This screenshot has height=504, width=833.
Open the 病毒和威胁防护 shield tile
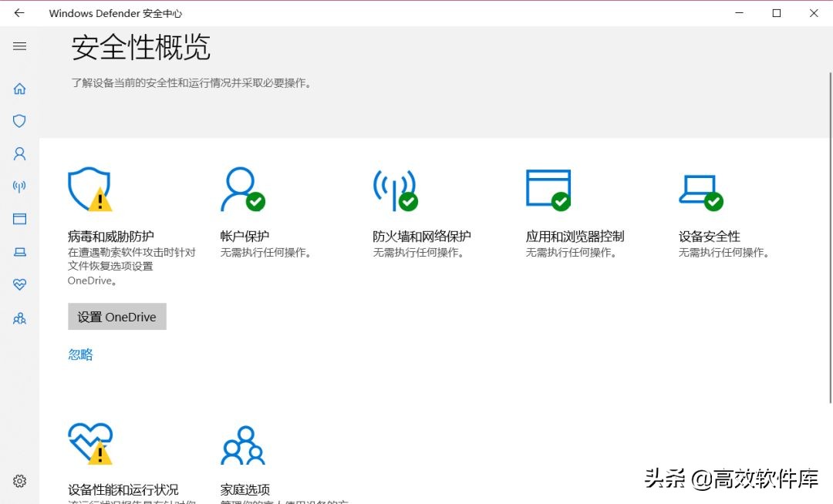click(89, 187)
